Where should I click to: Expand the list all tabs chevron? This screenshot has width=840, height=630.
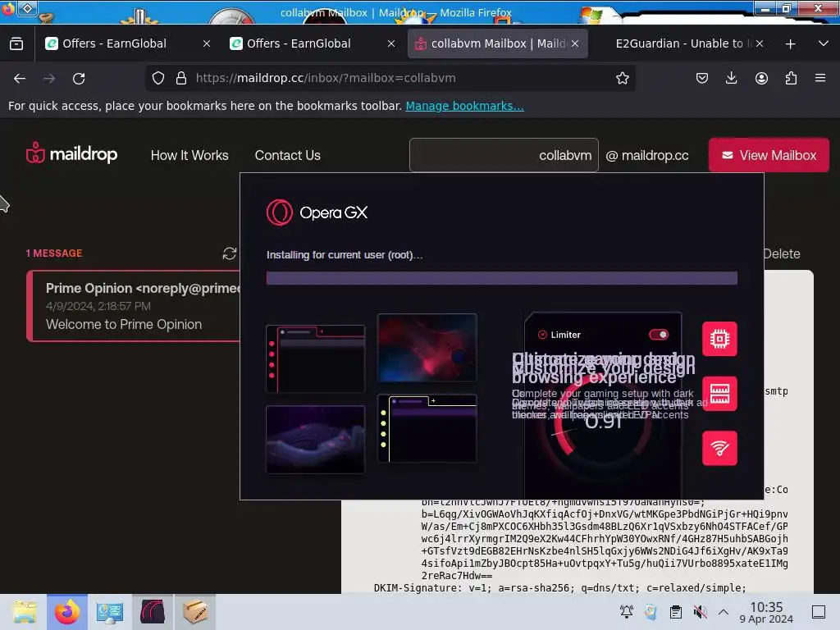824,43
